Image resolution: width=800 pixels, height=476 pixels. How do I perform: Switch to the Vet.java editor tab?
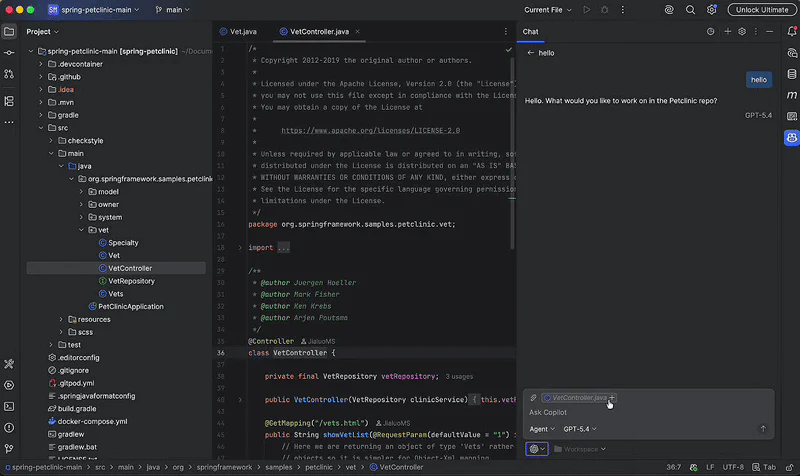238,32
